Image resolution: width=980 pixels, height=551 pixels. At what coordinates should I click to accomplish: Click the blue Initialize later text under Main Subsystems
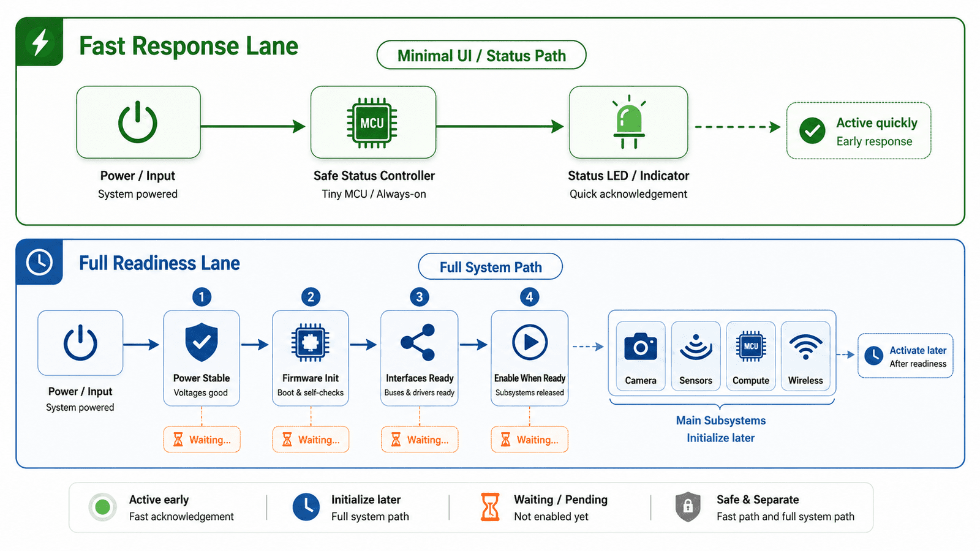coord(721,438)
